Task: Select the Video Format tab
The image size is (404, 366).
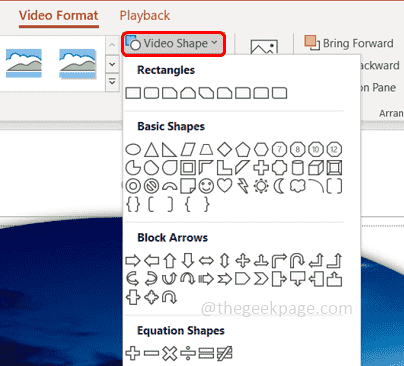Action: [58, 16]
